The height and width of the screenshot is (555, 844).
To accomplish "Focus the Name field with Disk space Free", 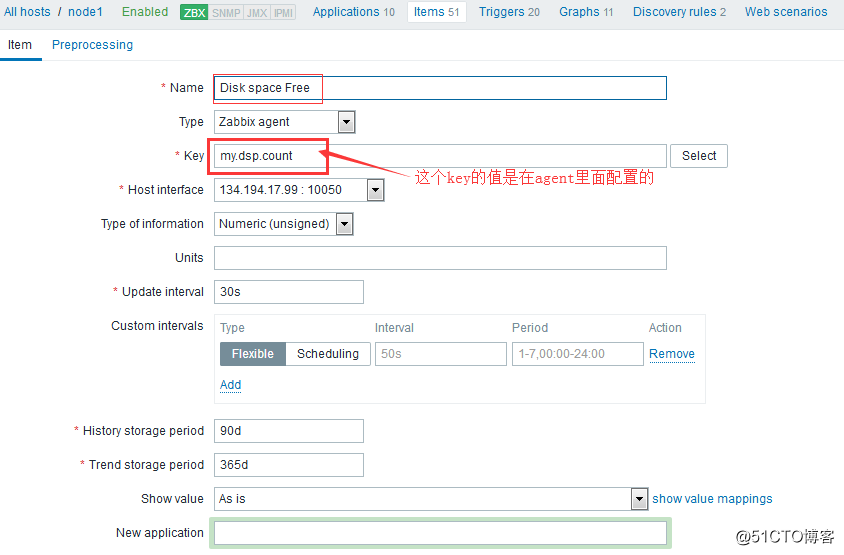I will [x=440, y=88].
